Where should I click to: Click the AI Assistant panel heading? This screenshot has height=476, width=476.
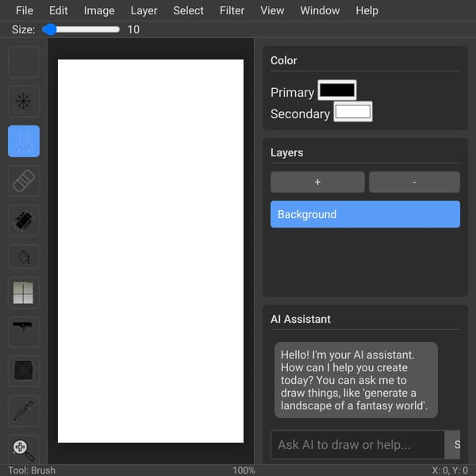tap(300, 319)
